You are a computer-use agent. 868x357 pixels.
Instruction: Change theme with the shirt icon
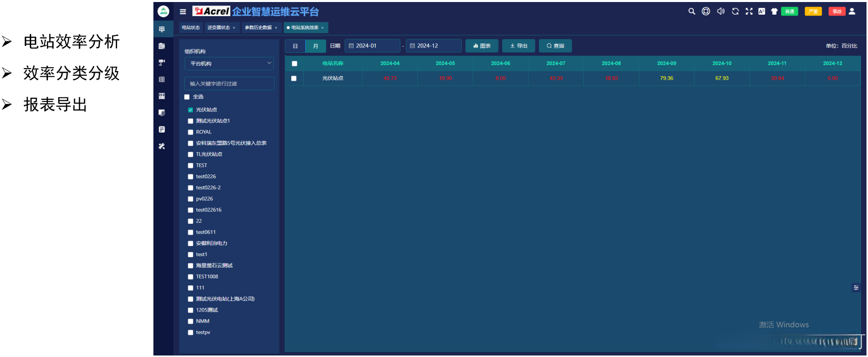coord(774,11)
